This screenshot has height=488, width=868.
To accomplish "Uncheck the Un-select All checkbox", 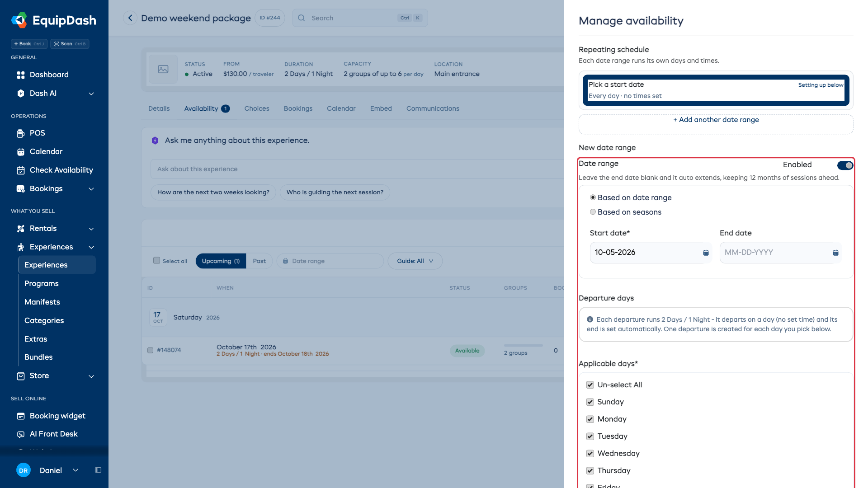I will [x=590, y=385].
